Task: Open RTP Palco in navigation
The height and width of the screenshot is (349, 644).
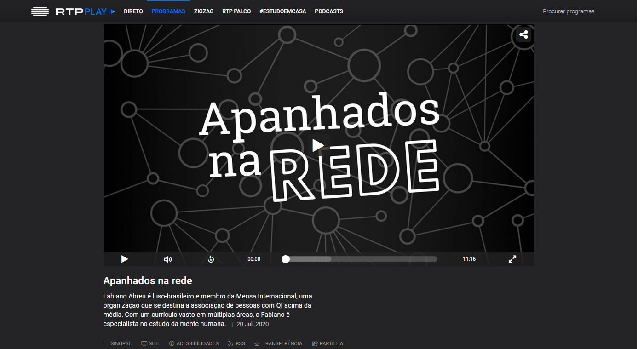Action: (x=236, y=11)
